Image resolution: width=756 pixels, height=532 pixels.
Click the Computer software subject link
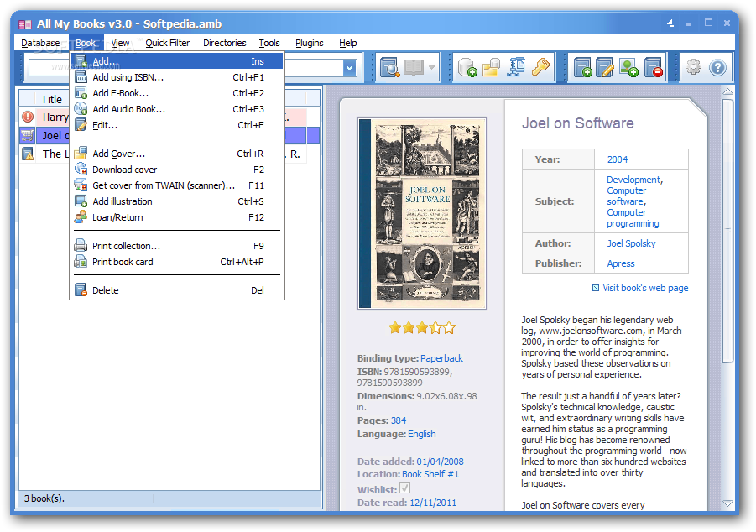[626, 196]
